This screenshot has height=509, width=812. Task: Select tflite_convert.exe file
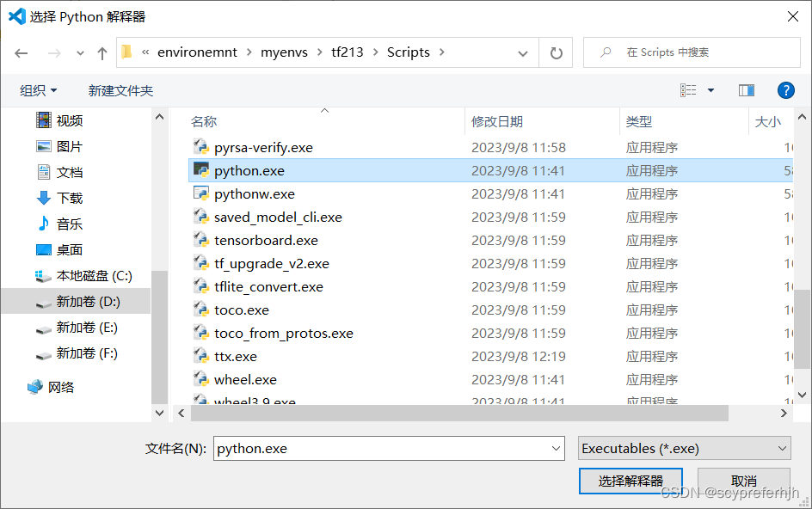(x=268, y=287)
